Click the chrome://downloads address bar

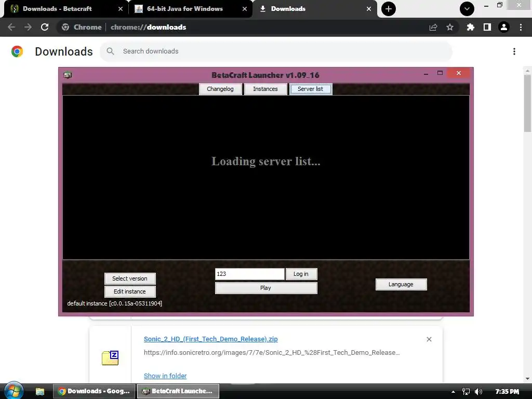[148, 27]
